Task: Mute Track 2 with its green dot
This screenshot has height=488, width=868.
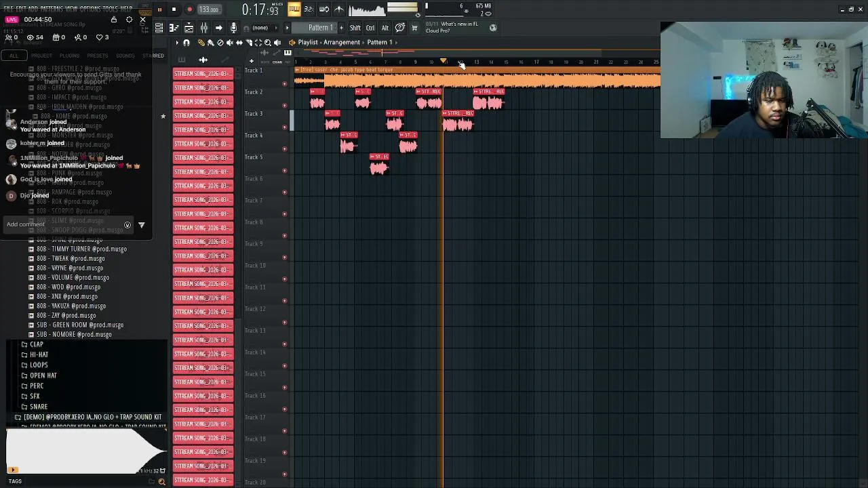Action: (284, 105)
